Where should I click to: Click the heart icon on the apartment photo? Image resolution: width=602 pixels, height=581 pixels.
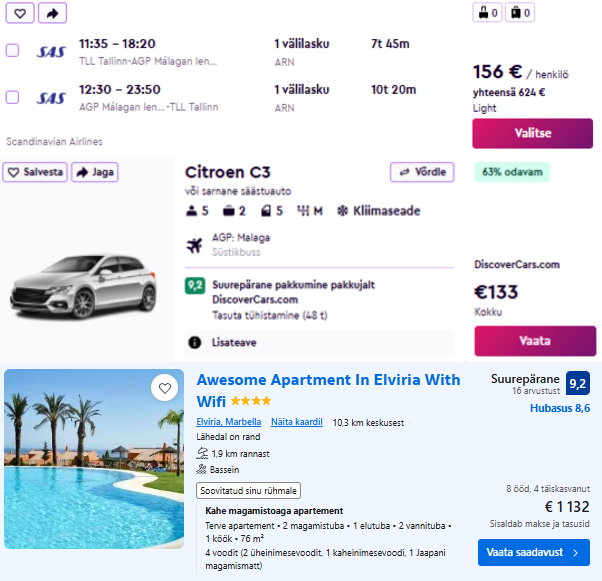(164, 388)
